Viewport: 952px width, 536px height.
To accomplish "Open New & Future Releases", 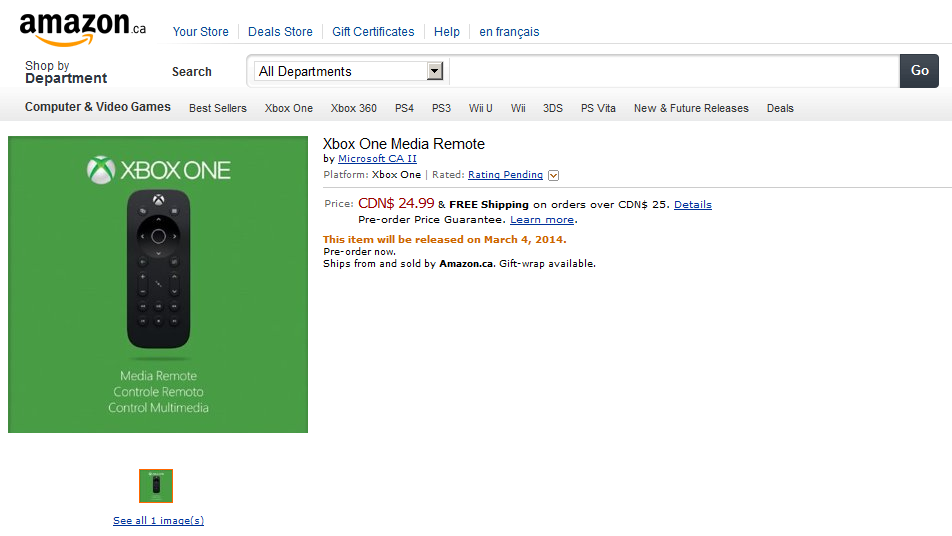I will click(691, 108).
